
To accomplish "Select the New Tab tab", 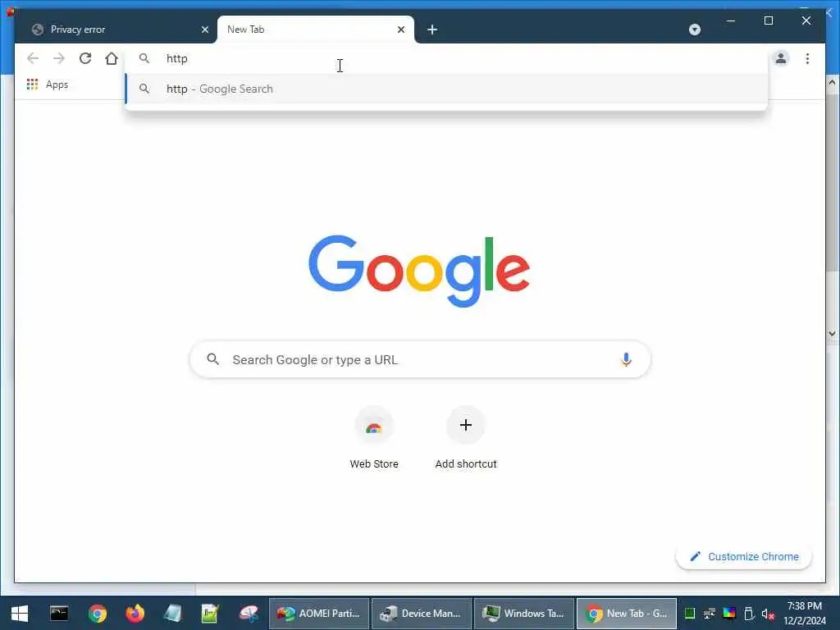I will 315,30.
